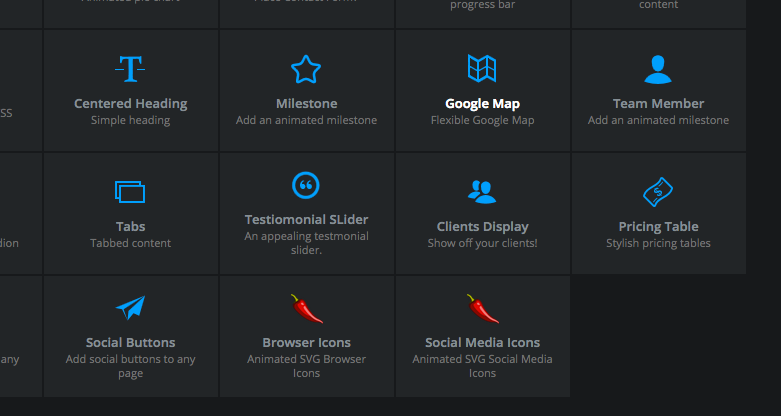Click the Centered Heading T icon
Viewport: 781px width, 416px height.
pyautogui.click(x=130, y=69)
